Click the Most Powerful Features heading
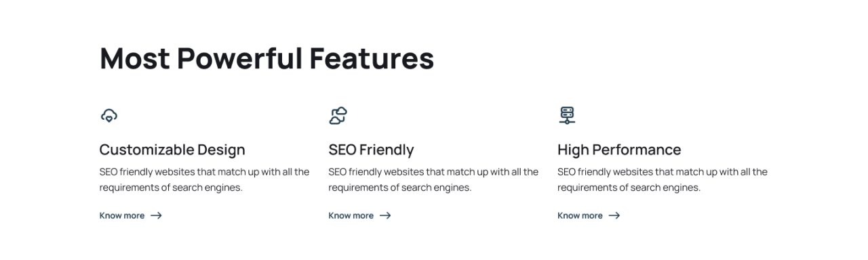Screen dimensions: 868x260 click(x=267, y=58)
